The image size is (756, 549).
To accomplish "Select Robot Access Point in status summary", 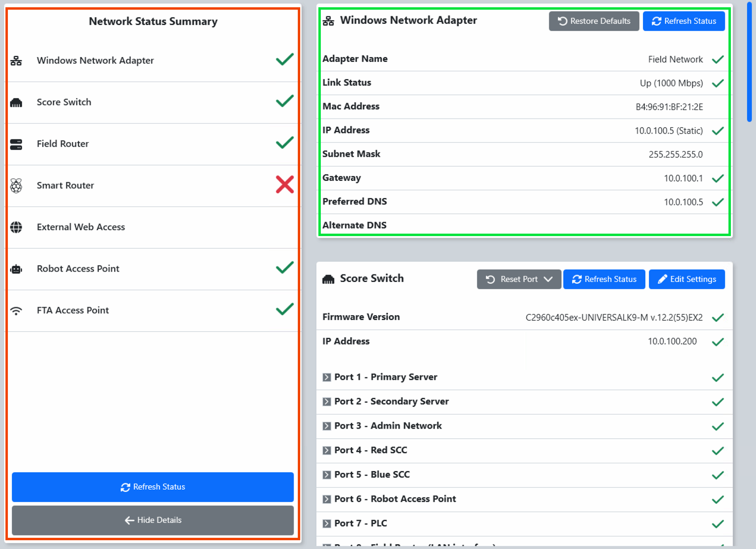I will [153, 269].
